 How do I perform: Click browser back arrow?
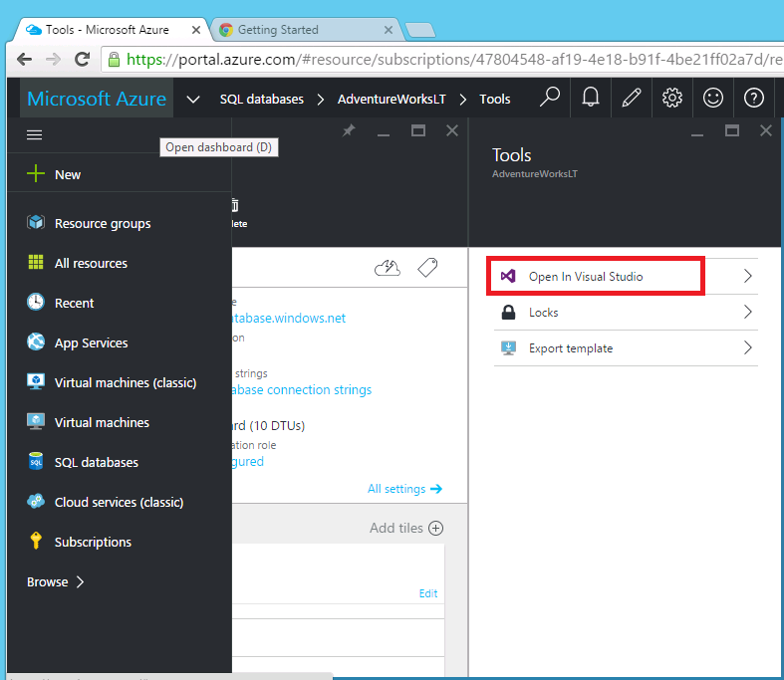click(x=24, y=60)
